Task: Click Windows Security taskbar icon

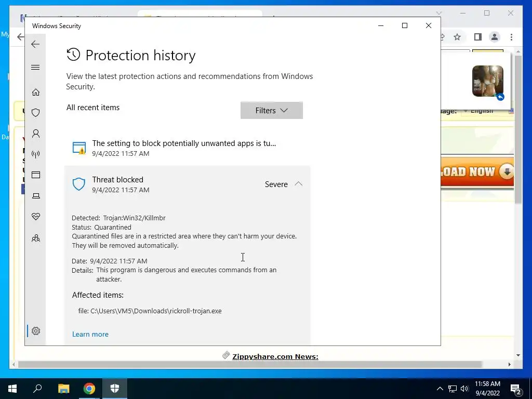Action: pyautogui.click(x=115, y=389)
